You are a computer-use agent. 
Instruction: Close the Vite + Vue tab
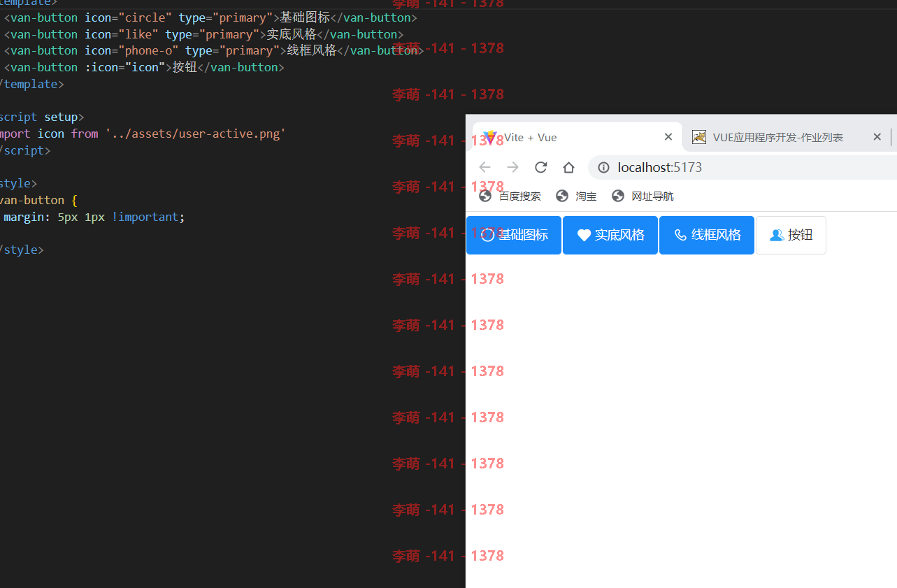tap(668, 137)
